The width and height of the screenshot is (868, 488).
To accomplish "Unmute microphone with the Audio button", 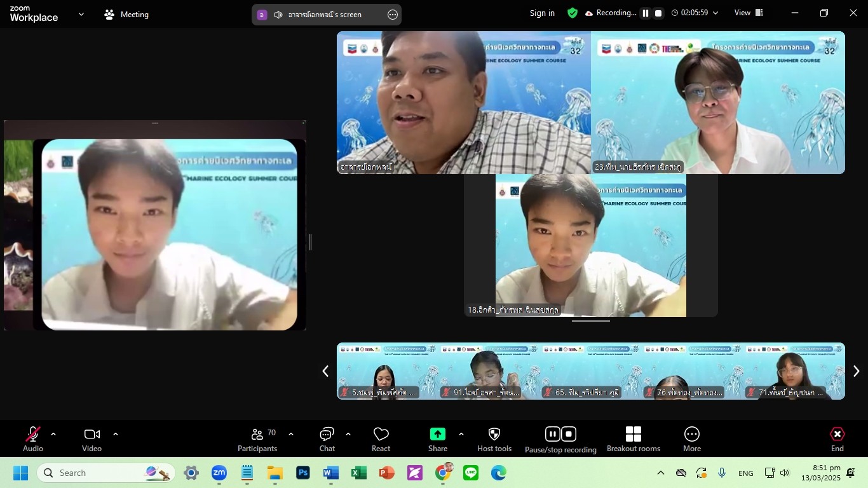I will pos(32,439).
